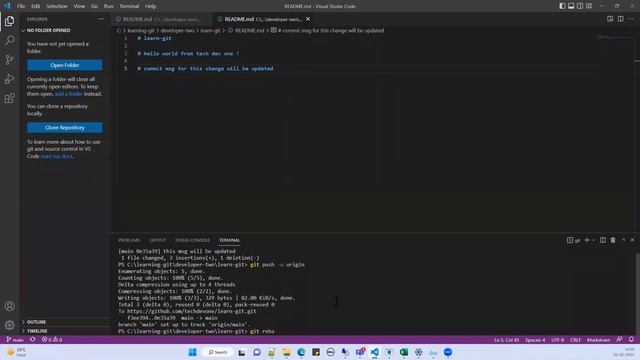This screenshot has width=640, height=360.
Task: Open the Extensions view
Action: [9, 98]
